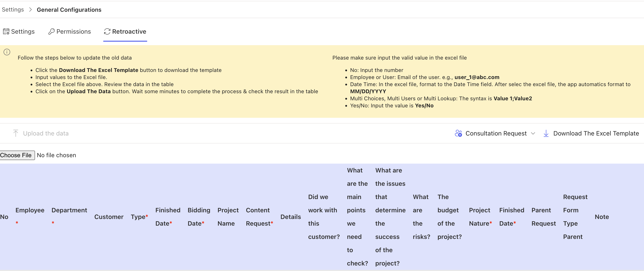Click the breadcrumb chevron separator icon
The height and width of the screenshot is (271, 644).
[31, 10]
